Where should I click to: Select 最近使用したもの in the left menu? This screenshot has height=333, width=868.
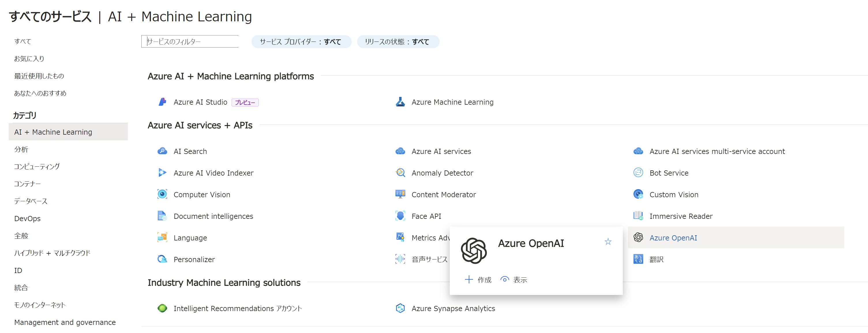pyautogui.click(x=39, y=76)
